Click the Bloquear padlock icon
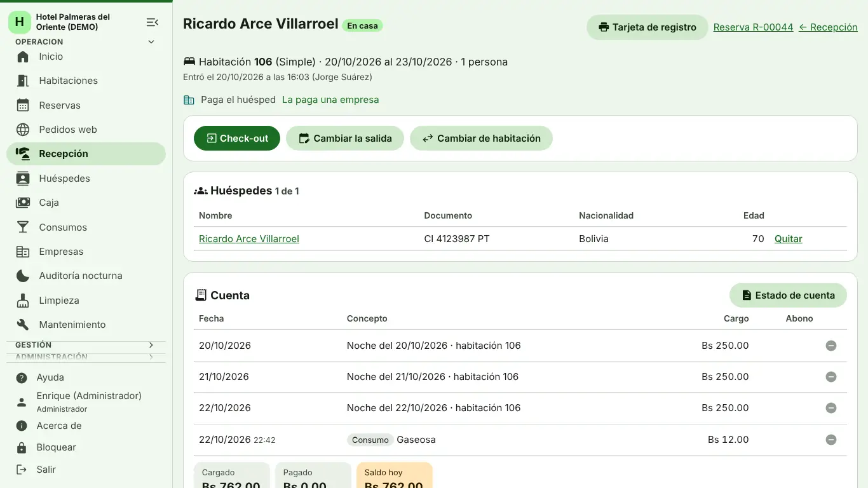Screen dimensions: 868x488 22,448
